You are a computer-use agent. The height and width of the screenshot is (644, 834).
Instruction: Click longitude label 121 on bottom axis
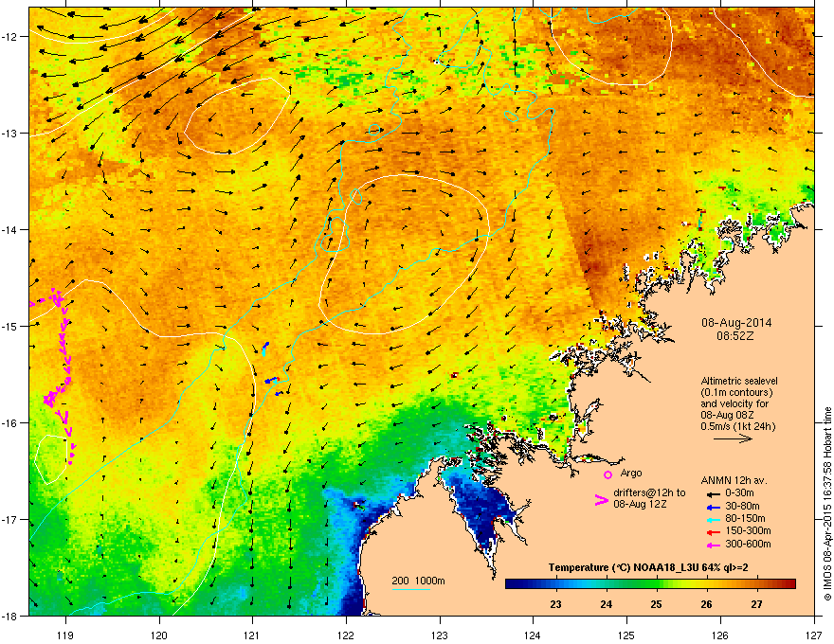252,635
